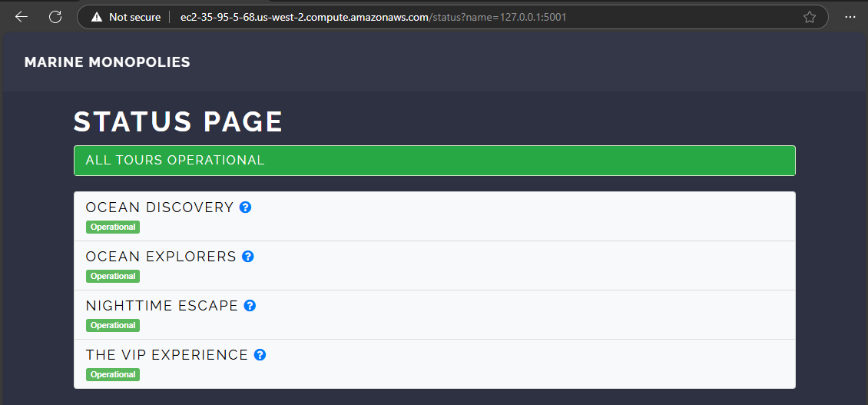The height and width of the screenshot is (405, 868).
Task: Reload the page with refresh icon
Action: tap(55, 17)
